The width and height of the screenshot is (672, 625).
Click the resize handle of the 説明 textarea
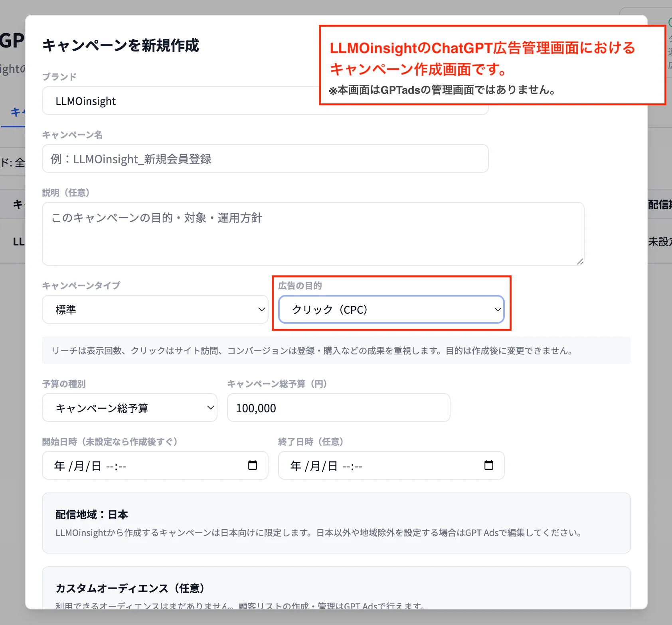[x=580, y=261]
